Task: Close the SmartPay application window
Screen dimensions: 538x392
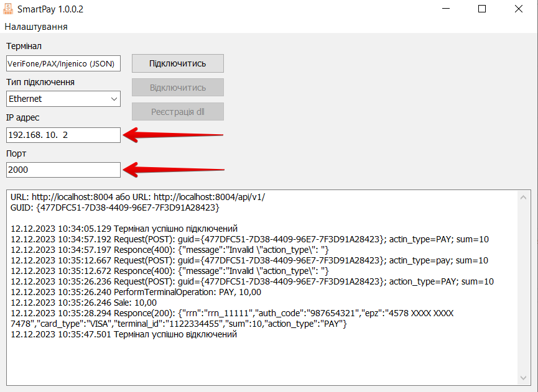Action: click(518, 9)
